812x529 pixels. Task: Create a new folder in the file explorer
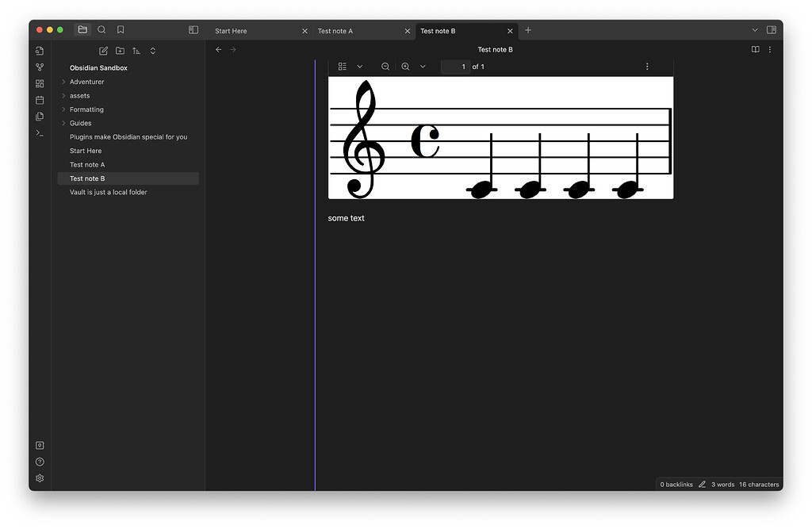pyautogui.click(x=120, y=50)
